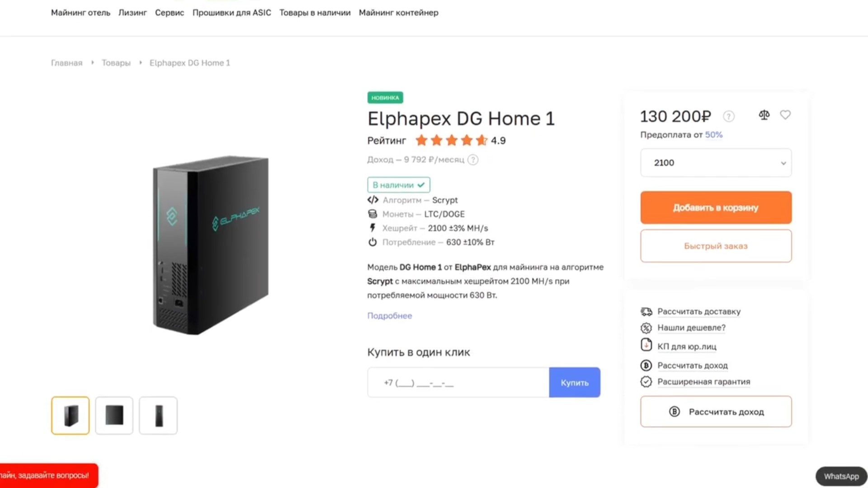The image size is (868, 488).
Task: Open the Подробнее link
Action: [x=389, y=316]
